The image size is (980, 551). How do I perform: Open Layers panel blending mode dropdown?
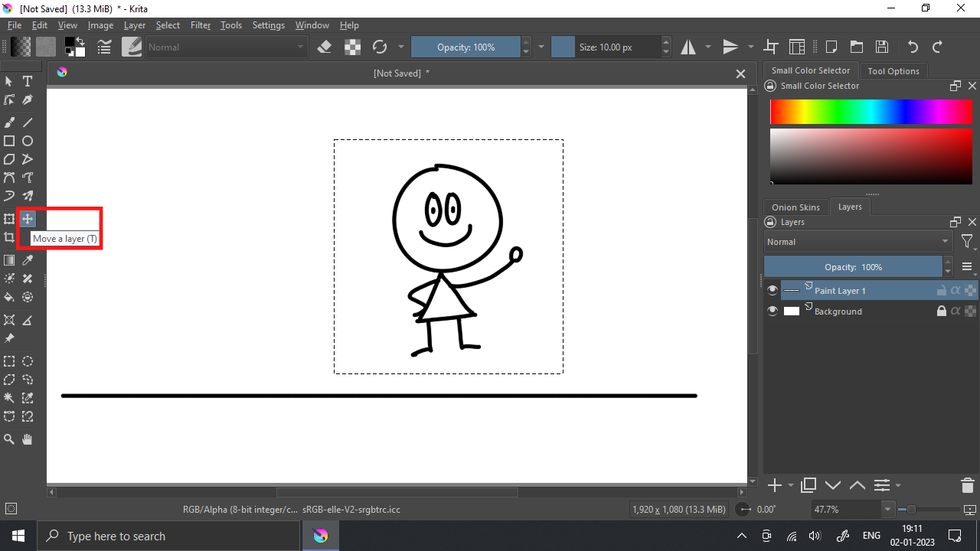click(x=858, y=242)
